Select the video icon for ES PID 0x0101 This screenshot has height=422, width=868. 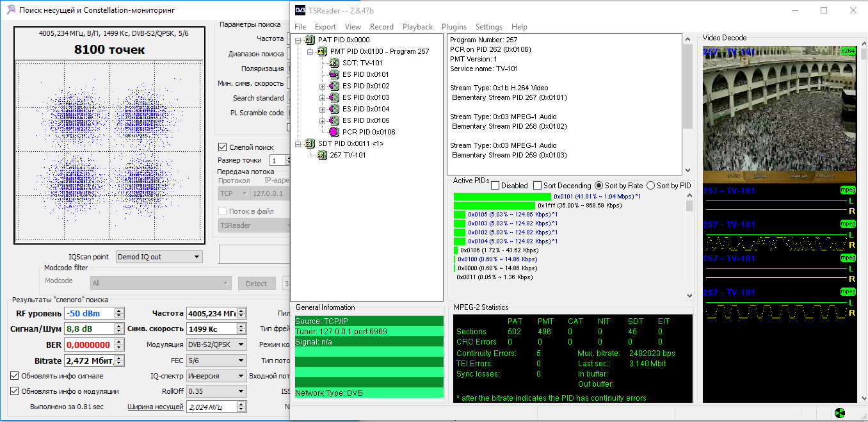(x=334, y=74)
